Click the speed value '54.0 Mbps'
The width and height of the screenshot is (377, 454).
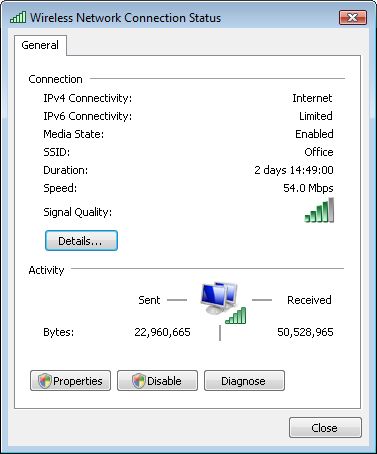tap(308, 188)
